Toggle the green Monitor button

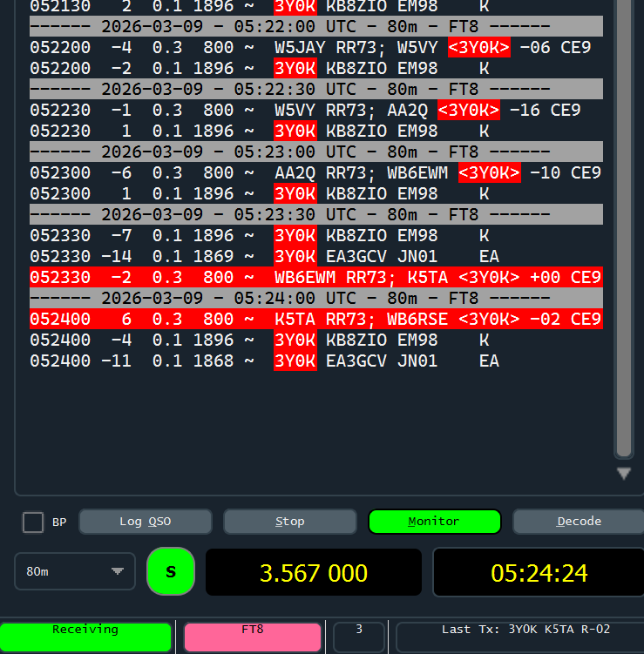pos(434,522)
